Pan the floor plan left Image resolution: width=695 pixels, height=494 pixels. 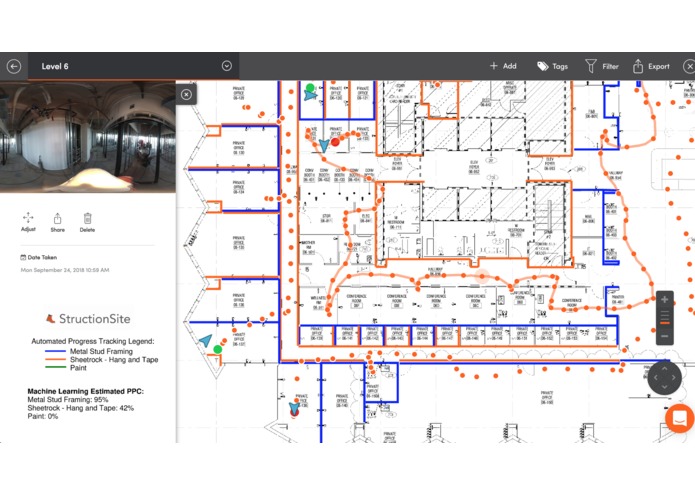pos(656,378)
